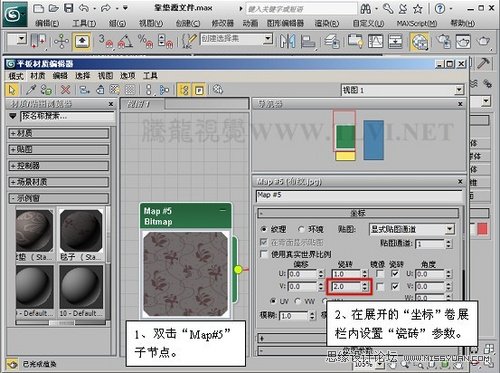
Task: Toggle U mirror checkbox
Action: point(380,274)
